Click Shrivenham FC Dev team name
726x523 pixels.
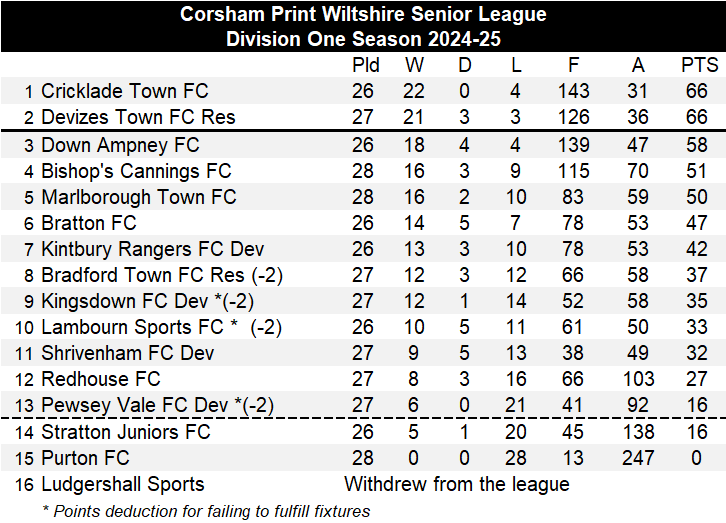click(x=127, y=353)
